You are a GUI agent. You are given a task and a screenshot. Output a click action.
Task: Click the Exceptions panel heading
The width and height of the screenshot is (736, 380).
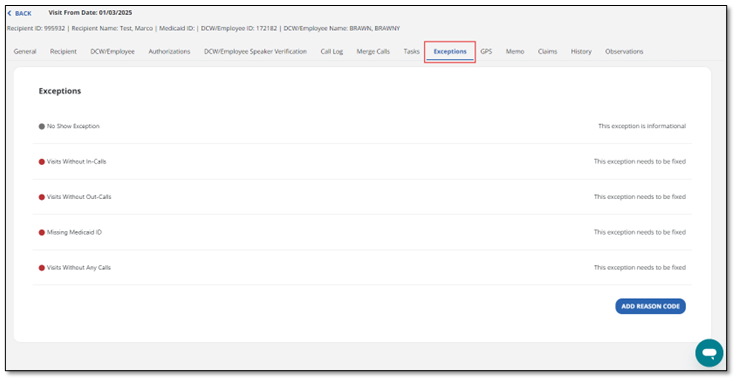coord(60,91)
